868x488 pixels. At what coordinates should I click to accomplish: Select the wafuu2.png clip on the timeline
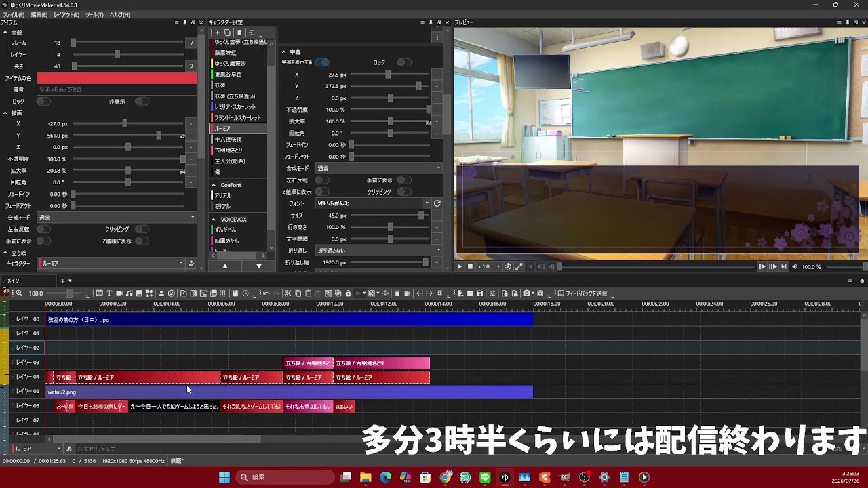coord(289,392)
